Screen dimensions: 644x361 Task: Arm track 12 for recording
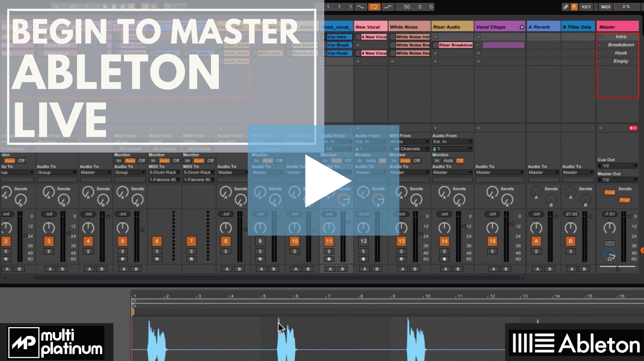point(363,259)
